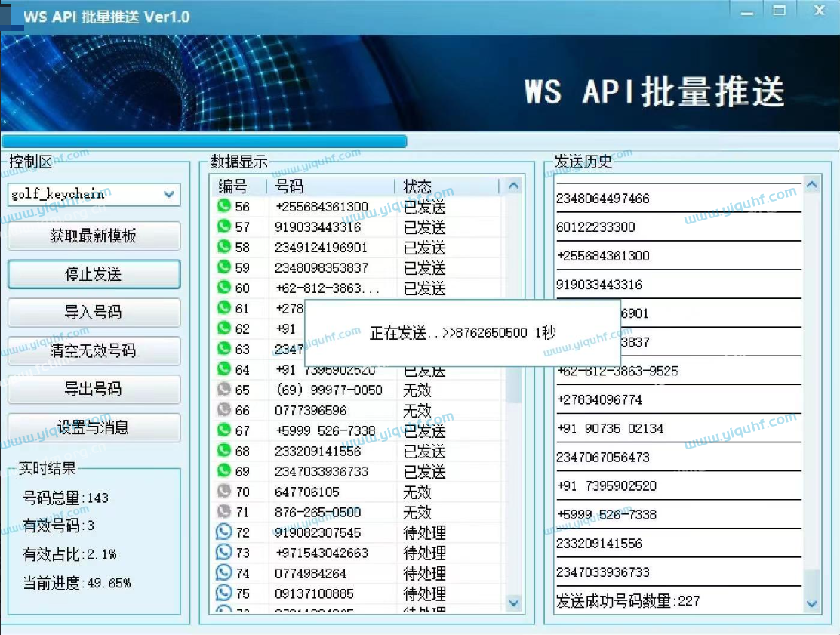Click data list scroll up arrow
Screen dimensions: 840x635
513,186
